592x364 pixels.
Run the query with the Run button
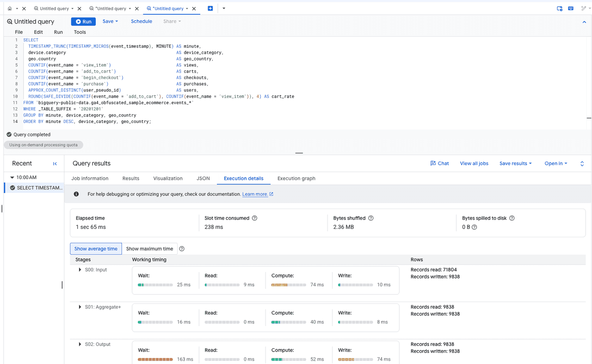[83, 21]
